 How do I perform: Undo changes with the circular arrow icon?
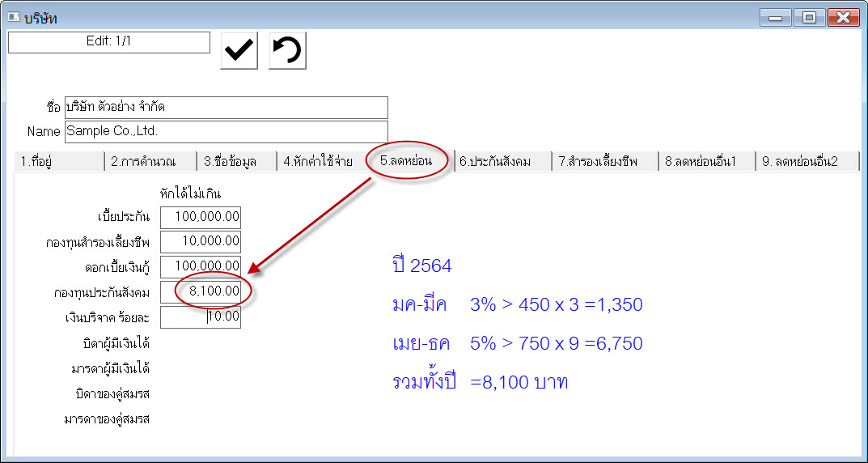pyautogui.click(x=287, y=50)
